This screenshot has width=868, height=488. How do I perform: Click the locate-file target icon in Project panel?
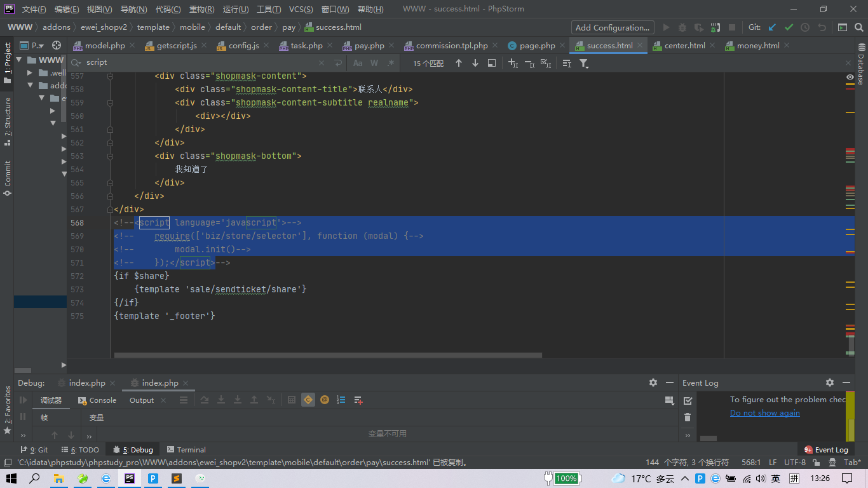[x=57, y=45]
